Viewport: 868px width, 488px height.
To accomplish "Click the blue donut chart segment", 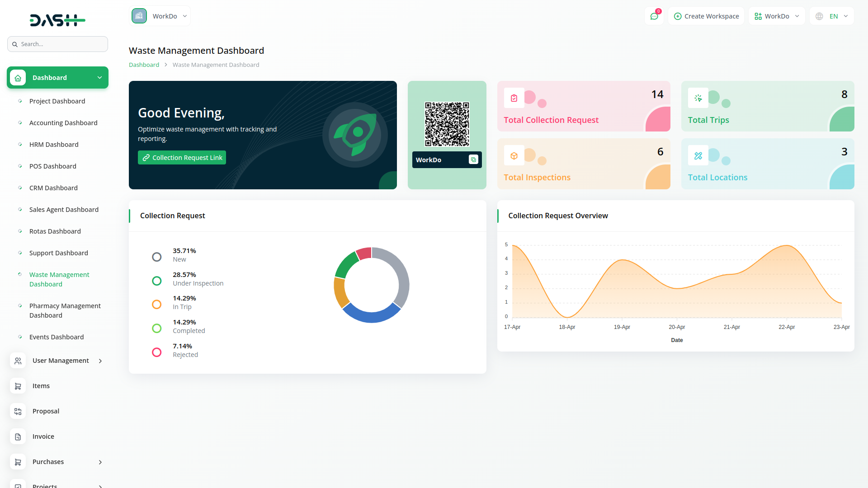I will tap(372, 316).
